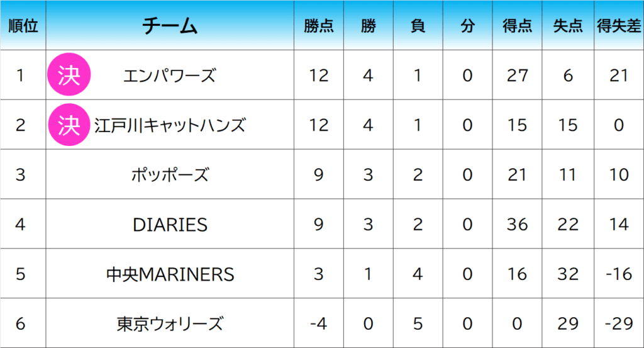Image resolution: width=644 pixels, height=348 pixels.
Task: Select the 勝点 column header
Action: pyautogui.click(x=319, y=25)
